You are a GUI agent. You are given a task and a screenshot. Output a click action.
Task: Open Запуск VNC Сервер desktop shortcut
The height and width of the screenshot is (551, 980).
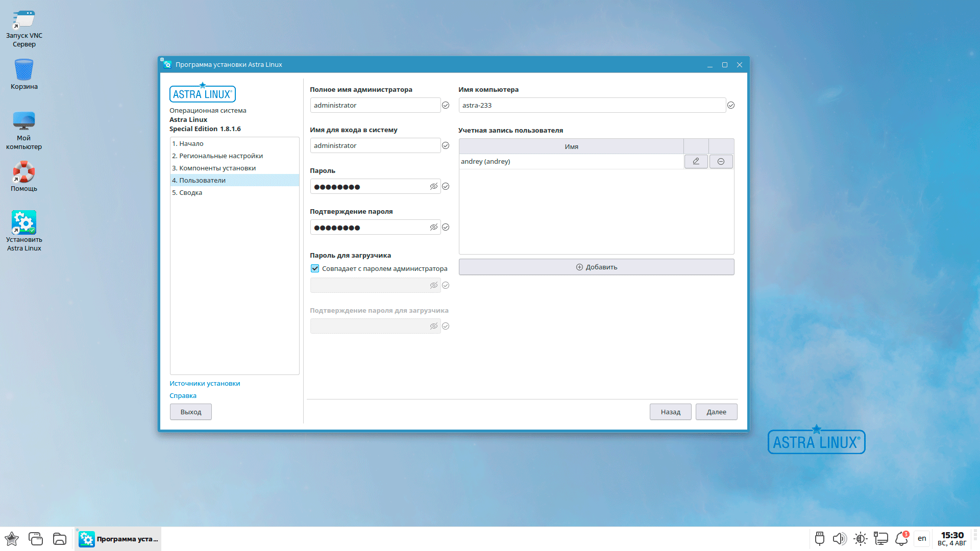coord(24,20)
